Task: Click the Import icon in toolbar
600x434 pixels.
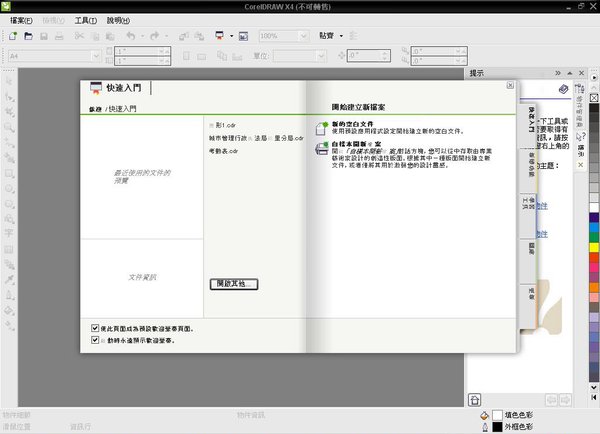Action: 184,36
